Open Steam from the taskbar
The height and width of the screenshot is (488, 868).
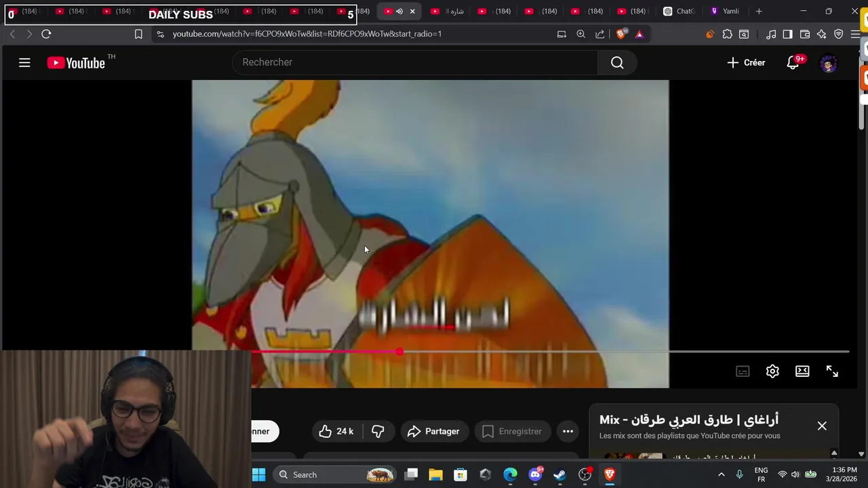[559, 474]
